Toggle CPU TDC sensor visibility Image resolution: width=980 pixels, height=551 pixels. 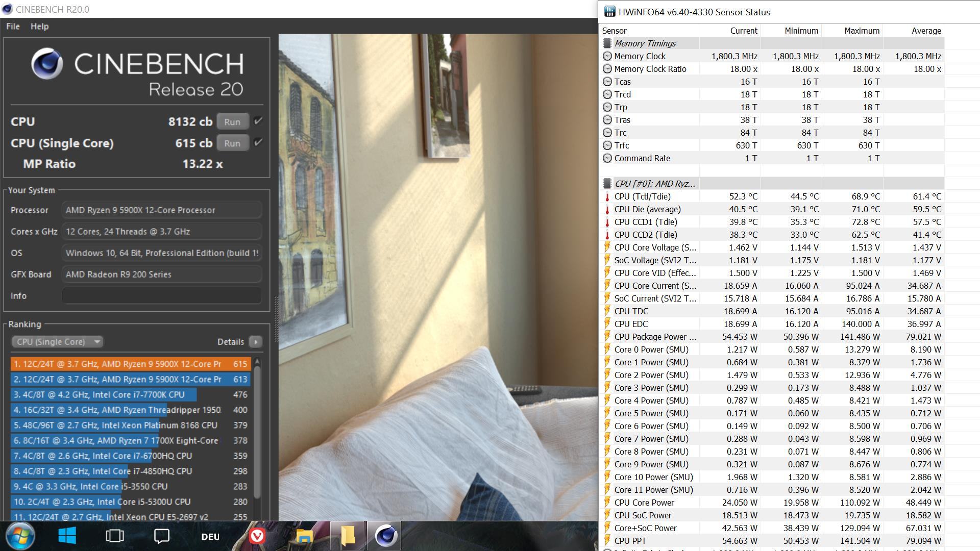[x=606, y=311]
